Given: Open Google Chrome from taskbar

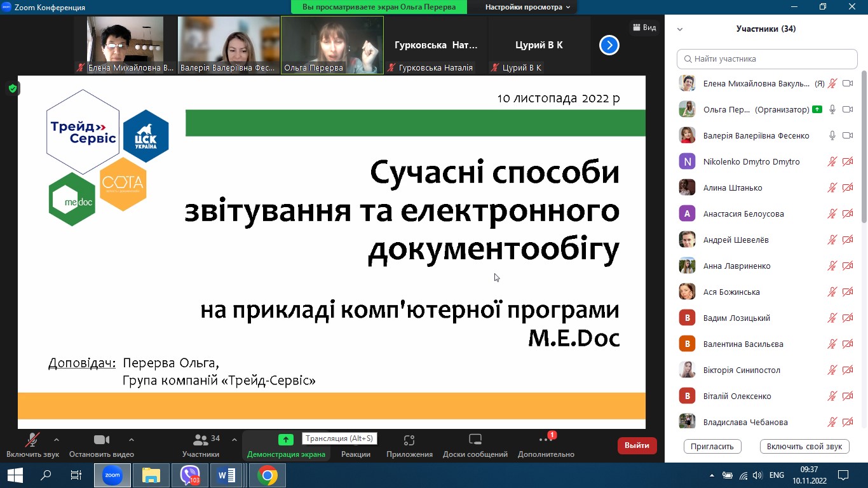Looking at the screenshot, I should click(x=268, y=475).
